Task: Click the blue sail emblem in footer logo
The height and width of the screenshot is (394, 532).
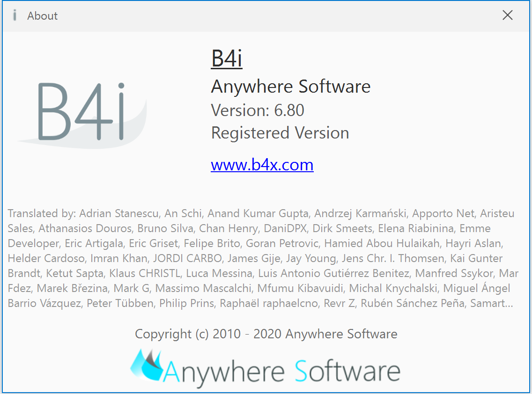Action: point(147,365)
